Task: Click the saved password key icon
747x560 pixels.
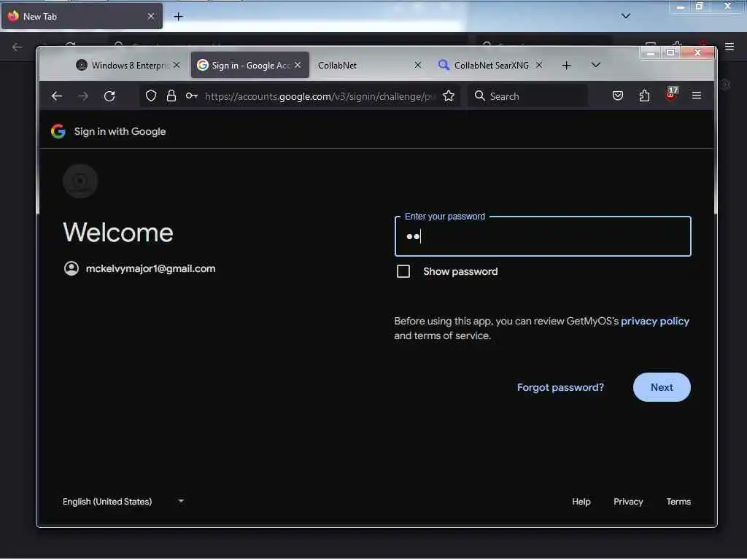Action: [x=192, y=96]
